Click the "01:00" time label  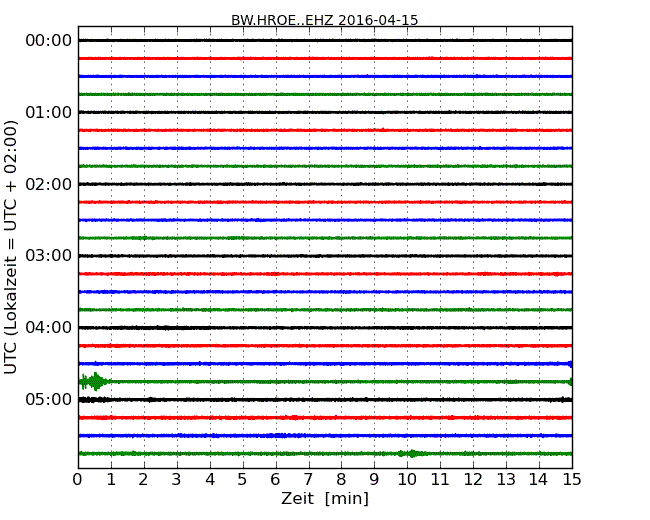[49, 112]
